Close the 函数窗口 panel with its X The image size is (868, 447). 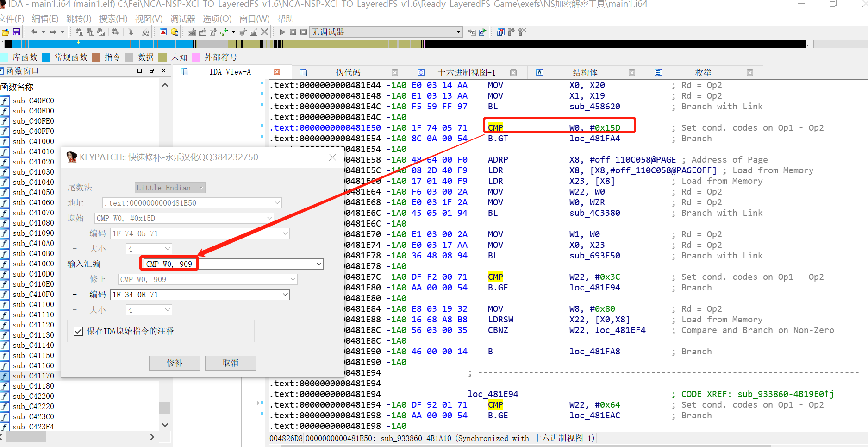pyautogui.click(x=164, y=70)
